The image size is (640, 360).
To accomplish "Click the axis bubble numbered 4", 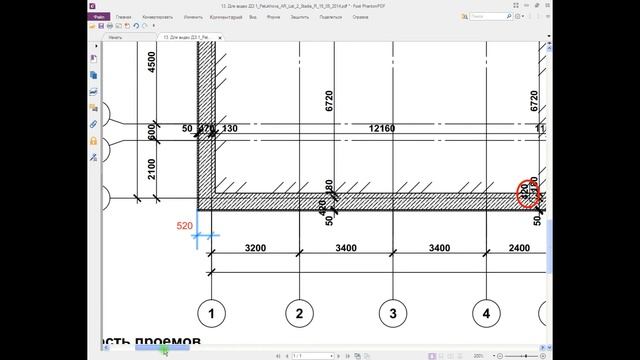I will point(487,313).
